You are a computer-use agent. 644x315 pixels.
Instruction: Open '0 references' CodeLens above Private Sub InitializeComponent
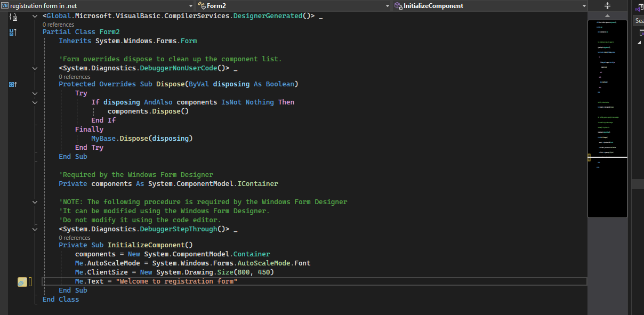[x=75, y=238]
